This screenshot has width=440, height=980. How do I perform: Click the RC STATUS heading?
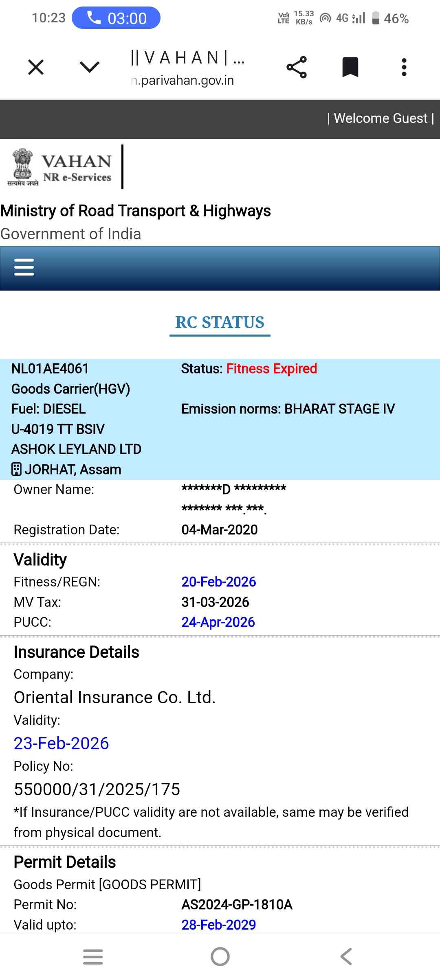point(220,322)
